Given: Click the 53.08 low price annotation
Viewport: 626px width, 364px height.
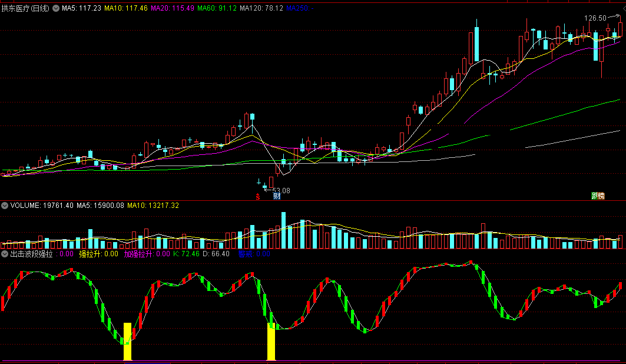Looking at the screenshot, I should tap(281, 191).
